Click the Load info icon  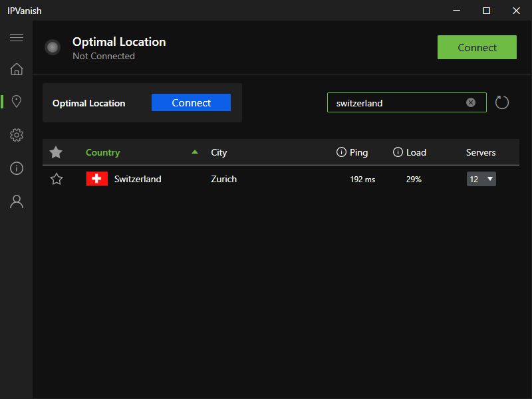tap(398, 152)
